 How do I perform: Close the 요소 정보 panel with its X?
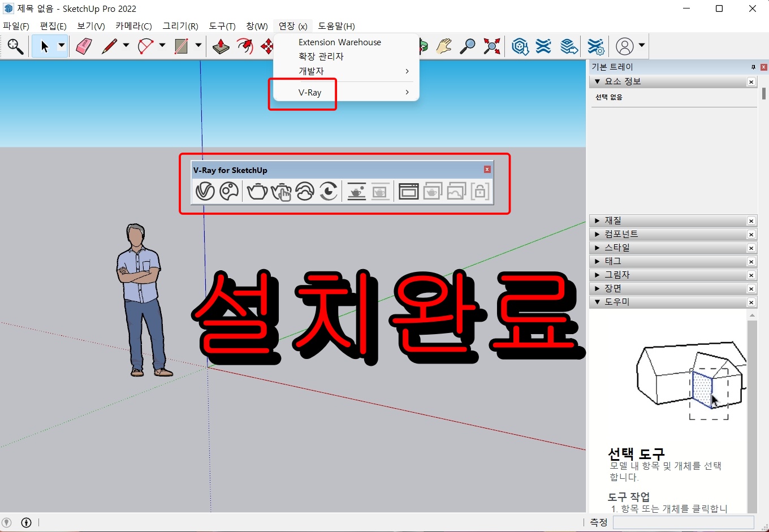click(x=751, y=82)
